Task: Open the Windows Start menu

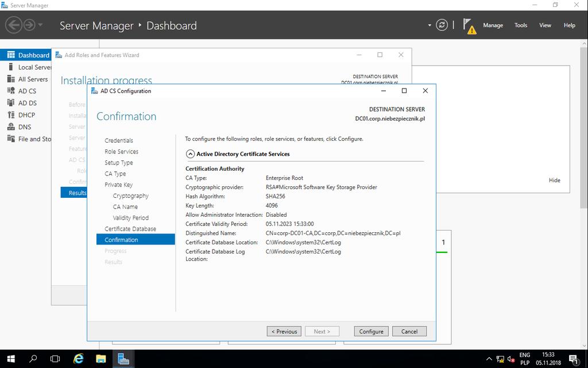Action: (11, 359)
